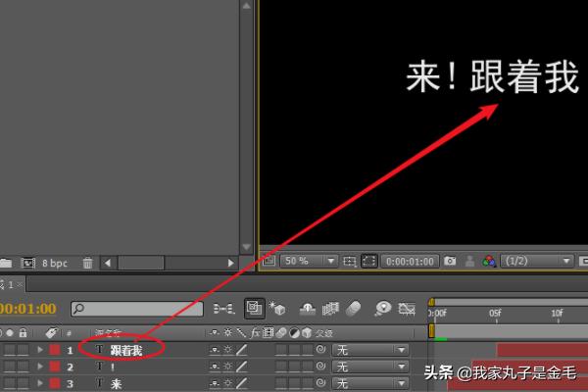Enable motion blur box for layer 2
Screen dimensions: 588x392
(281, 367)
